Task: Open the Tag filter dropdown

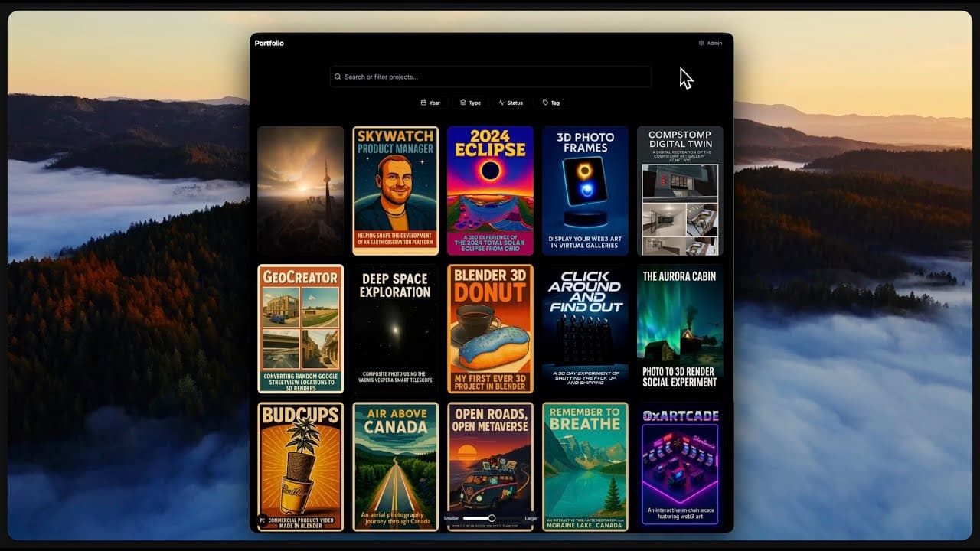Action: pos(551,103)
